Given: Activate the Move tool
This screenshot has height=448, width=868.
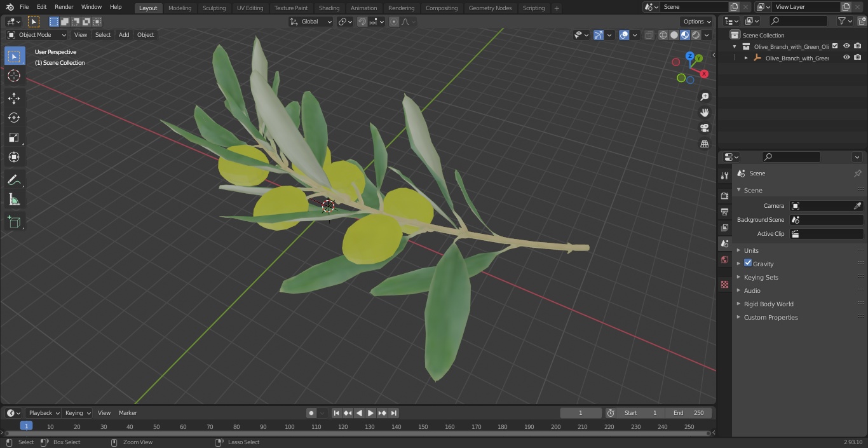Looking at the screenshot, I should click(x=14, y=98).
